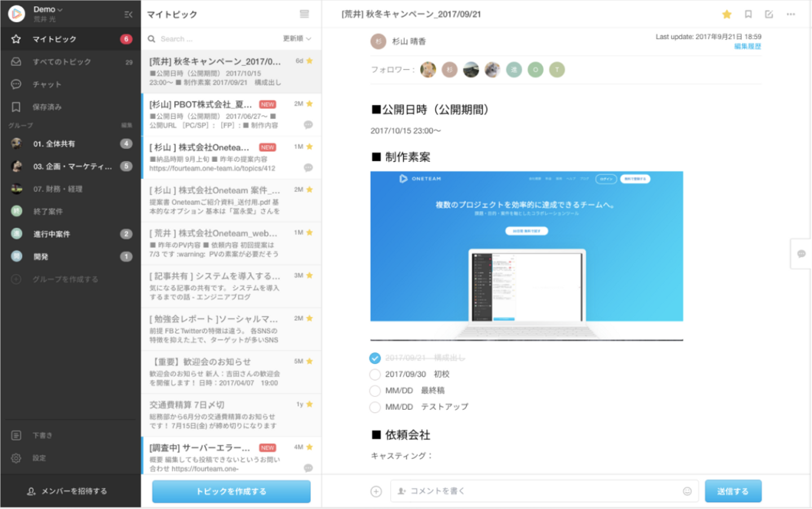Bookmark the open topic via header icon
The height and width of the screenshot is (509, 812).
coord(748,14)
